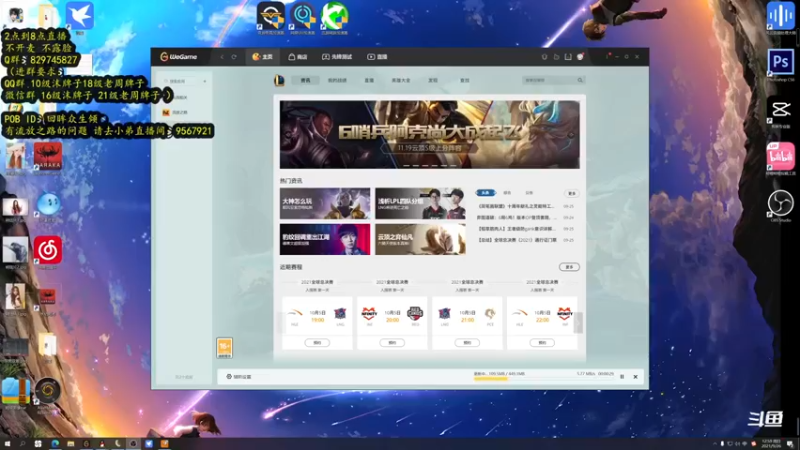This screenshot has height=450, width=800.
Task: Open the sidebar app search dropdown arrow
Action: click(x=205, y=81)
